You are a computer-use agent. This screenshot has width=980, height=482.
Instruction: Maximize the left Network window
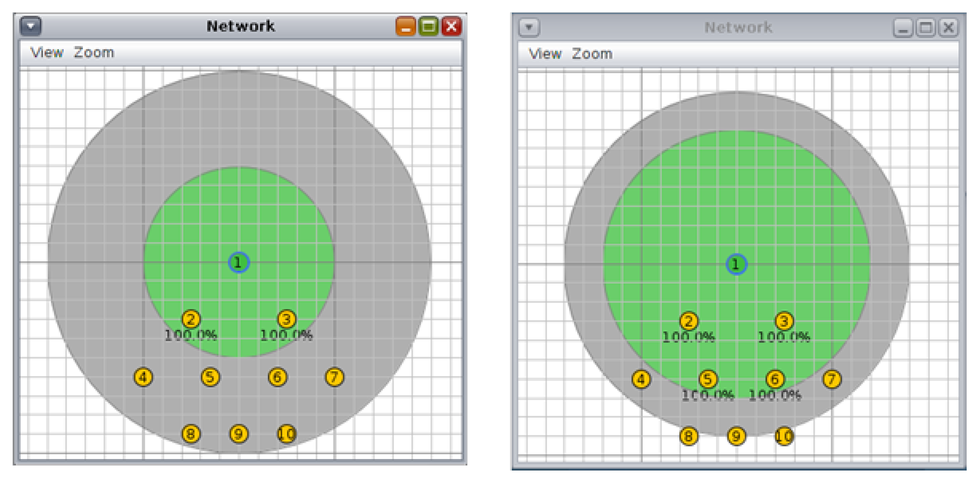[x=429, y=26]
